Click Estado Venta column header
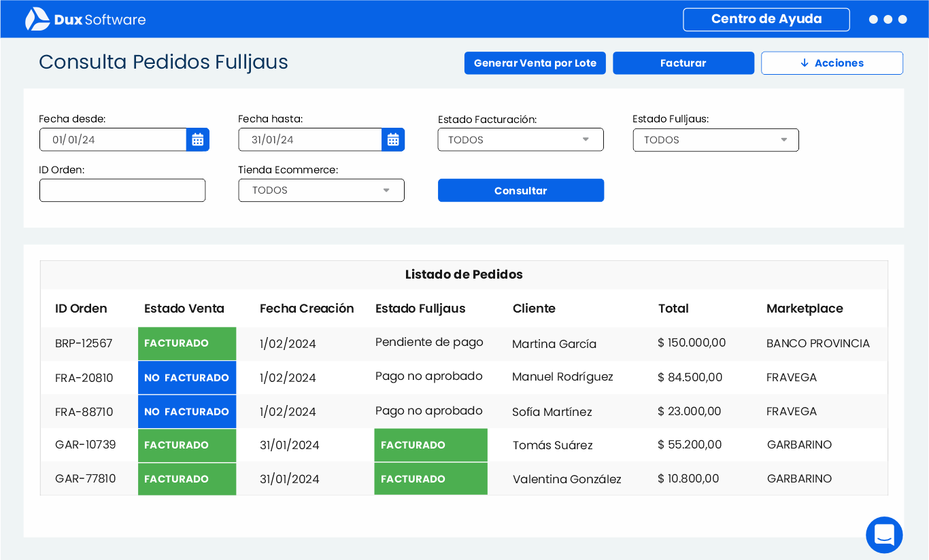The width and height of the screenshot is (929, 560). coord(184,309)
